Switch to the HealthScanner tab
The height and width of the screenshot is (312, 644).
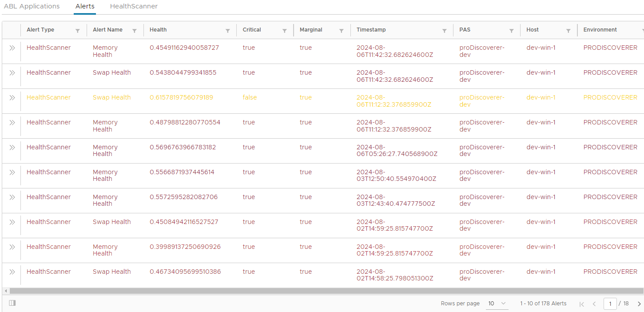(134, 6)
